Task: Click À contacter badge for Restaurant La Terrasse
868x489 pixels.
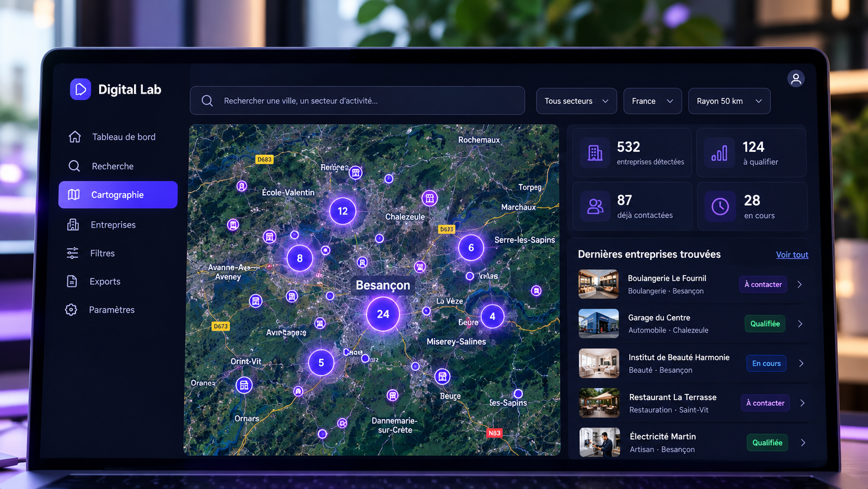Action: tap(765, 403)
